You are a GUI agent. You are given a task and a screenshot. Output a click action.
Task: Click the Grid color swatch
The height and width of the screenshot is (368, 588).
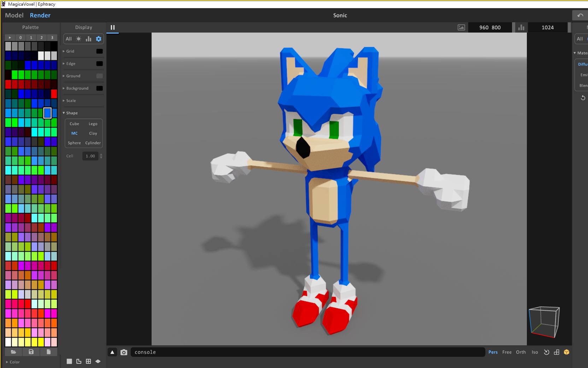tap(100, 51)
